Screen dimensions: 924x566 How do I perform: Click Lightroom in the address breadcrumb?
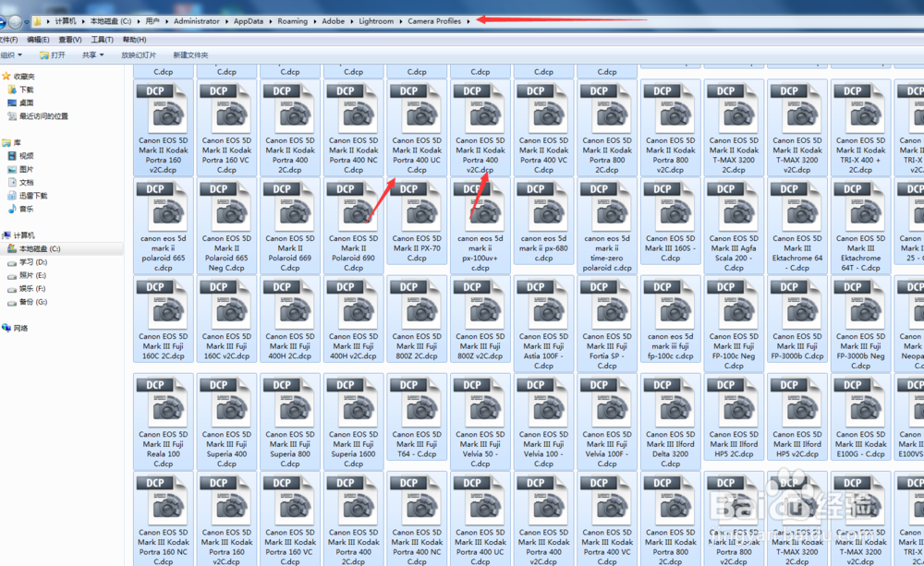point(376,21)
